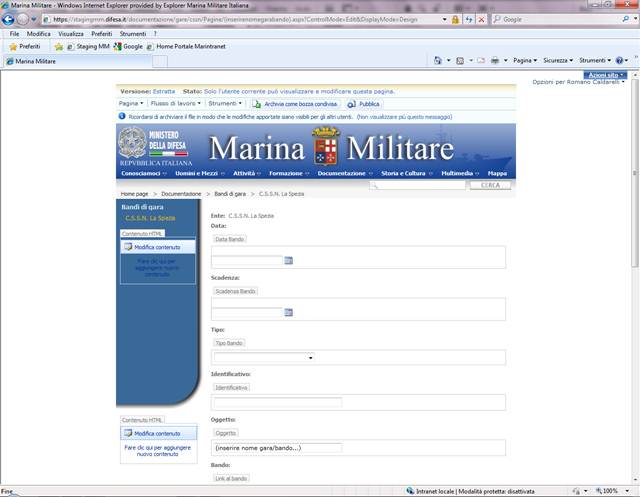This screenshot has height=497, width=640.
Task: Click the search magnifier icon by Google box
Action: pyautogui.click(x=626, y=19)
